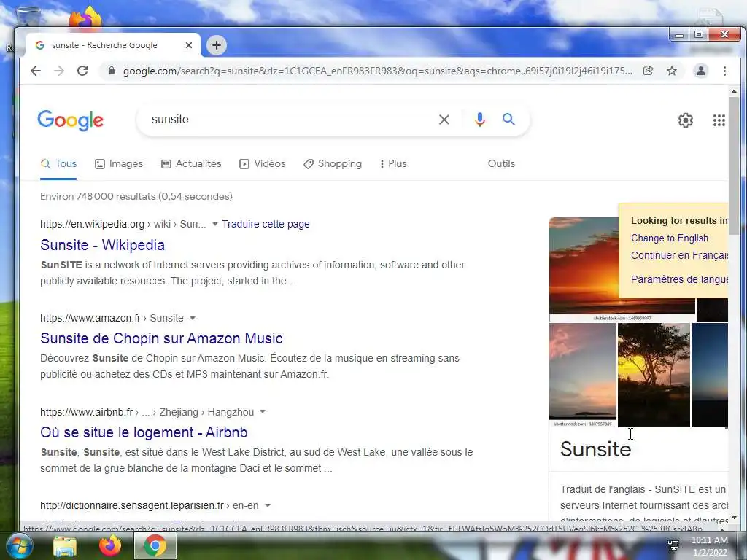This screenshot has height=560, width=747.
Task: Open Outils search tools
Action: (501, 164)
